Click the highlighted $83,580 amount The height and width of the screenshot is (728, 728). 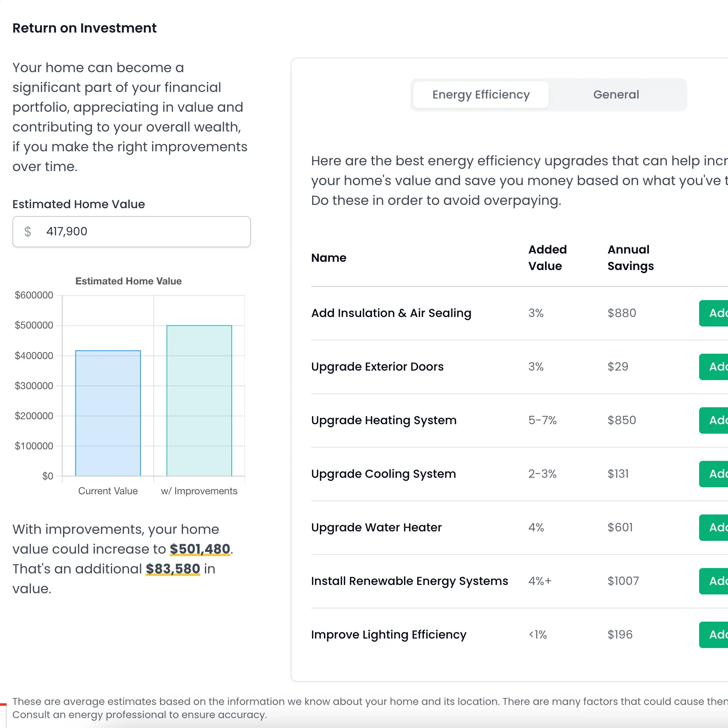pos(173,569)
